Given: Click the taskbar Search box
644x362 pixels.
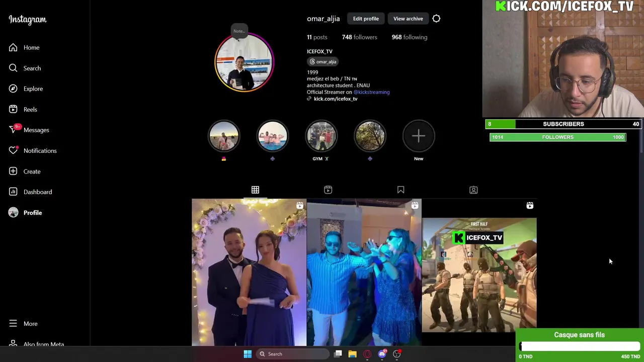Looking at the screenshot, I should tap(292, 354).
